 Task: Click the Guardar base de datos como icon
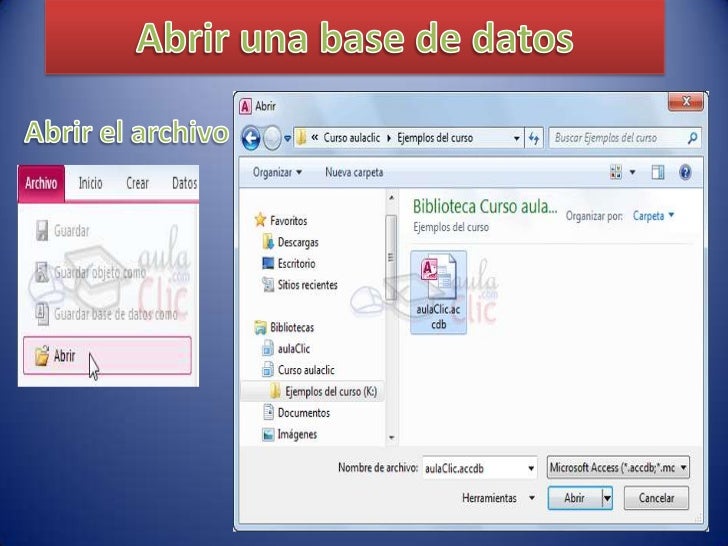42,314
